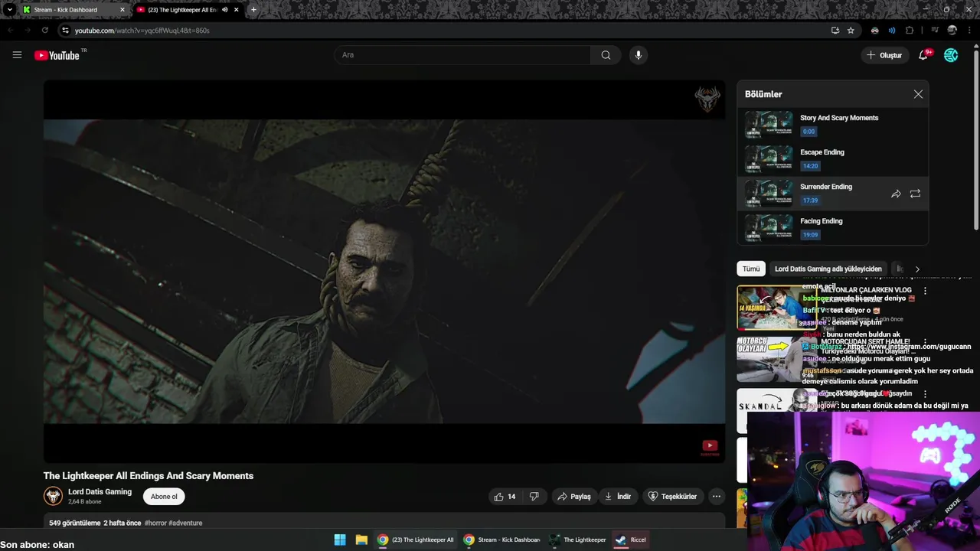
Task: Dislike the video with thumbs down
Action: coord(534,497)
